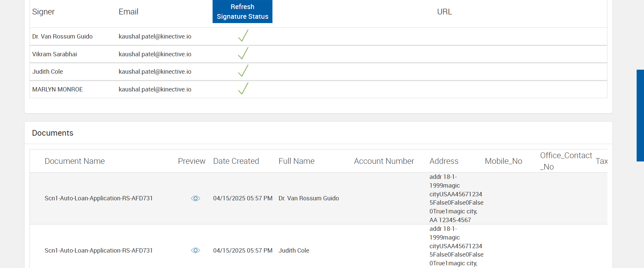Screen dimensions: 644x268
Task: Click the Date Created column header
Action: [236, 161]
